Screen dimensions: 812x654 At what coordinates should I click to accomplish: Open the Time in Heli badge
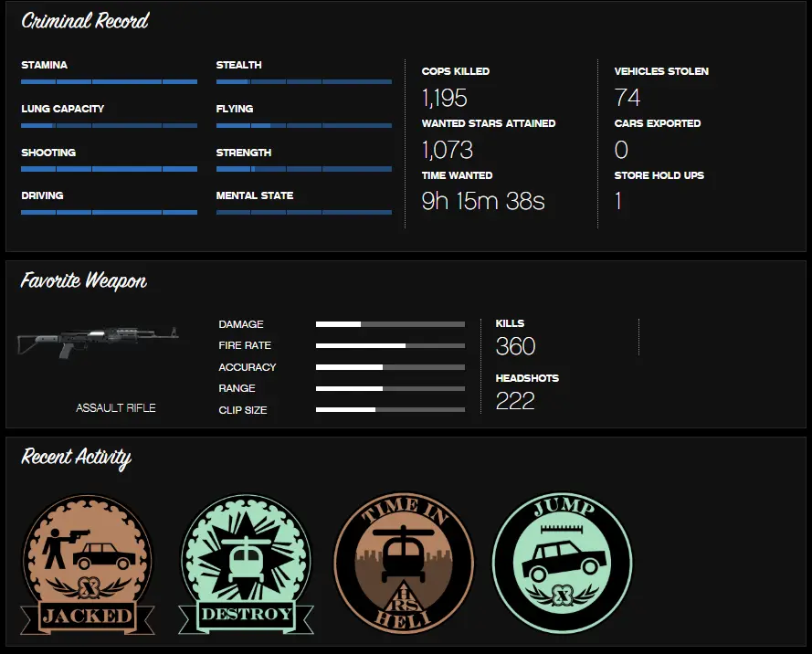tap(404, 564)
